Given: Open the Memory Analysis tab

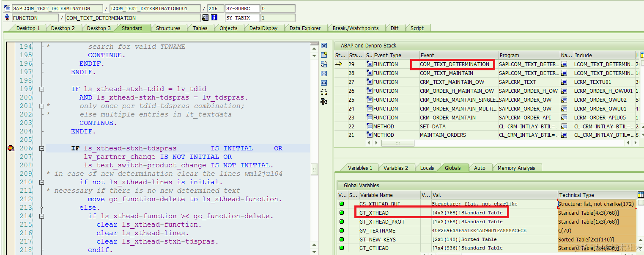Looking at the screenshot, I should point(516,168).
